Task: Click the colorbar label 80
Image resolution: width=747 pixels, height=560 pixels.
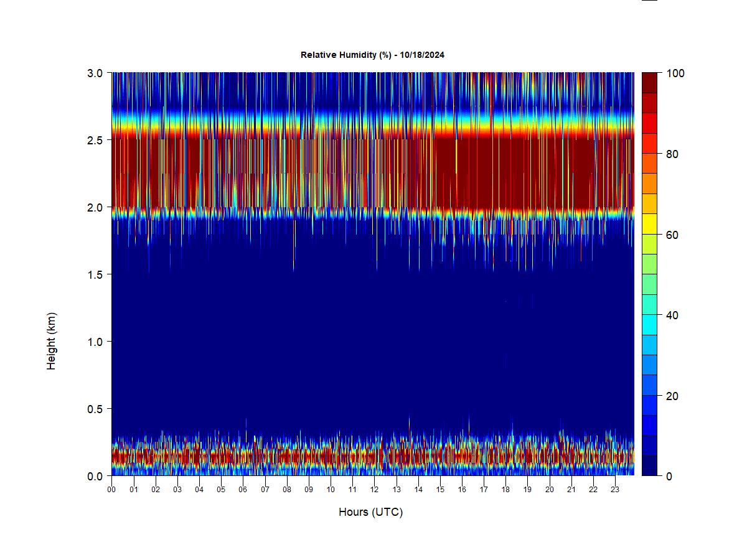Action: (x=672, y=154)
